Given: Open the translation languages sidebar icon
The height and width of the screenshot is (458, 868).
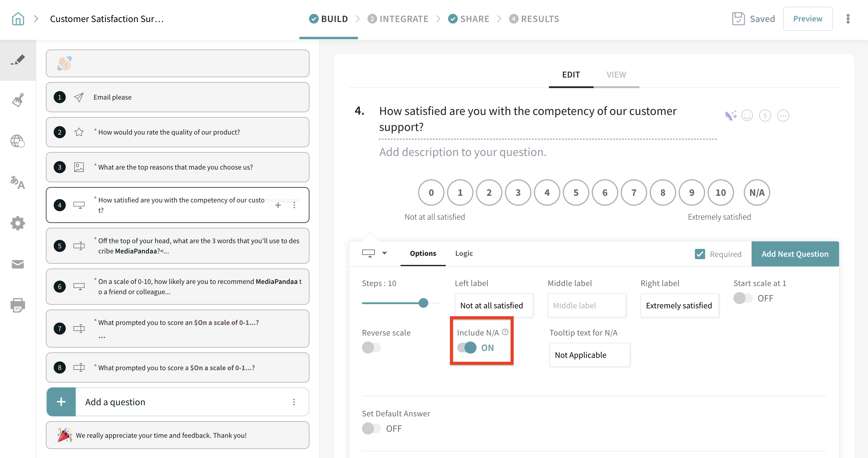Looking at the screenshot, I should pos(18,182).
